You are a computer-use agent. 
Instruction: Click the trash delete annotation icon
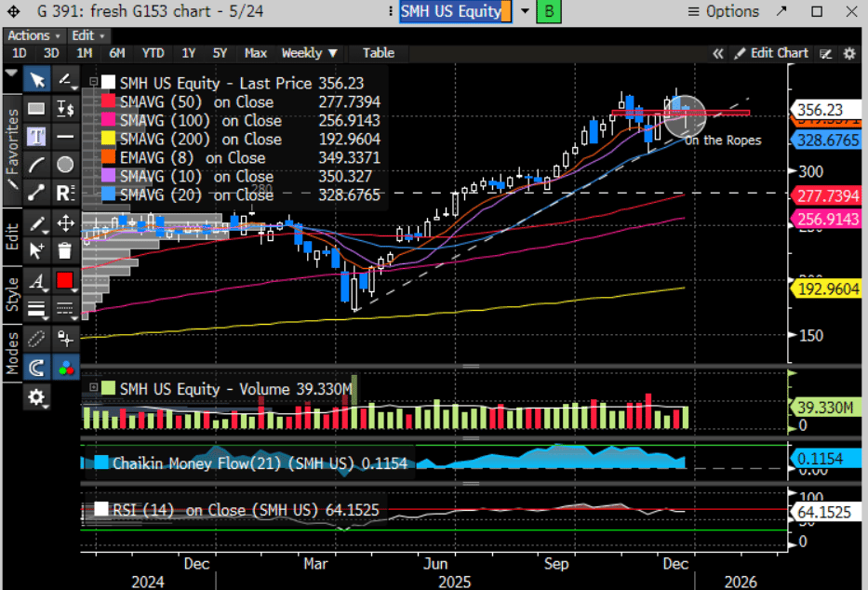[x=66, y=250]
